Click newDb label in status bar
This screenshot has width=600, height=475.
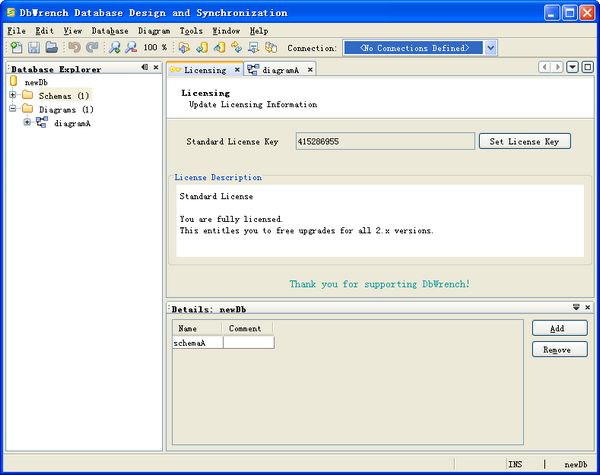(576, 464)
